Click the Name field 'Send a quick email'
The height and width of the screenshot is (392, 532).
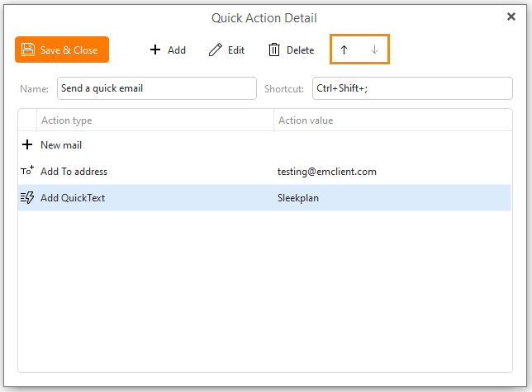(157, 88)
